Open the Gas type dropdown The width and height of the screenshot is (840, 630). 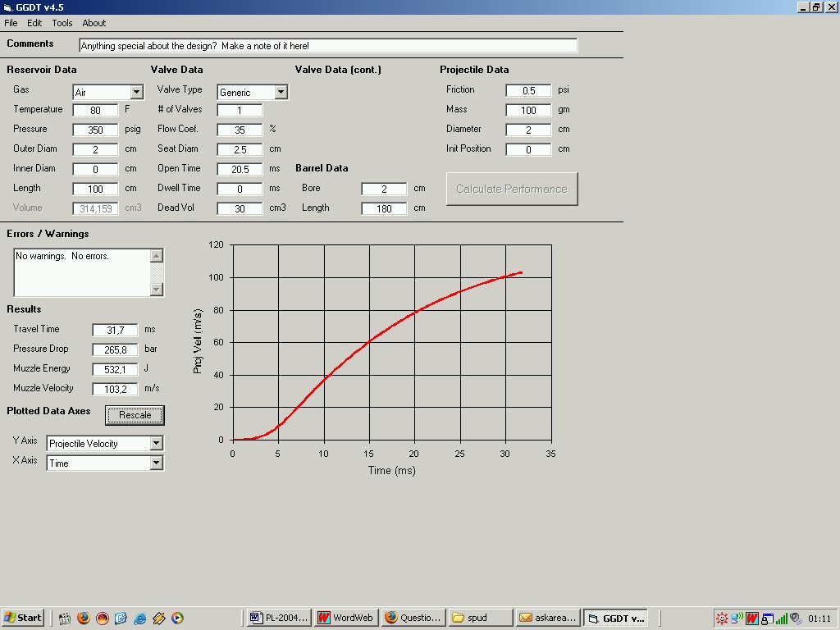coord(136,93)
